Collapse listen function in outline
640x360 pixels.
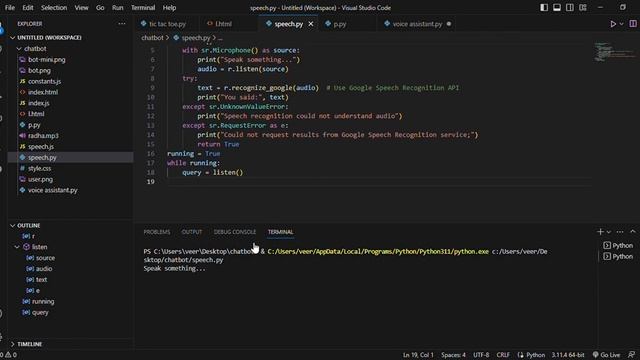coord(17,247)
